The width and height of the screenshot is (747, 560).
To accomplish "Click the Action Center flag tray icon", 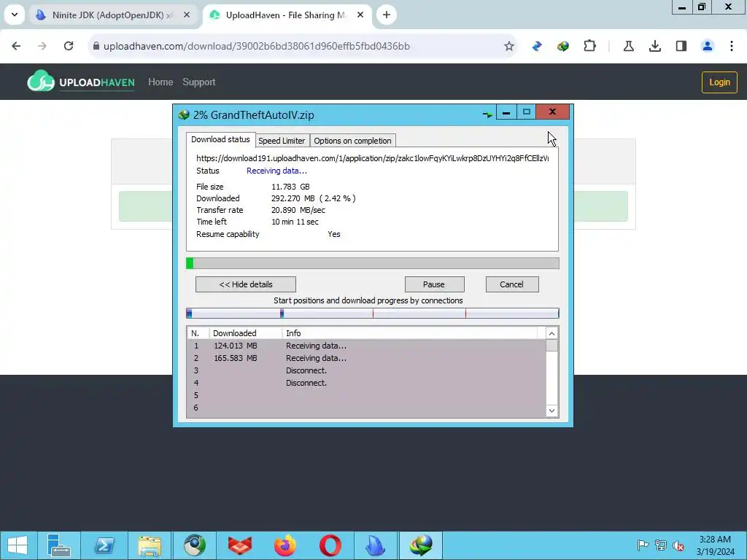I will [643, 545].
